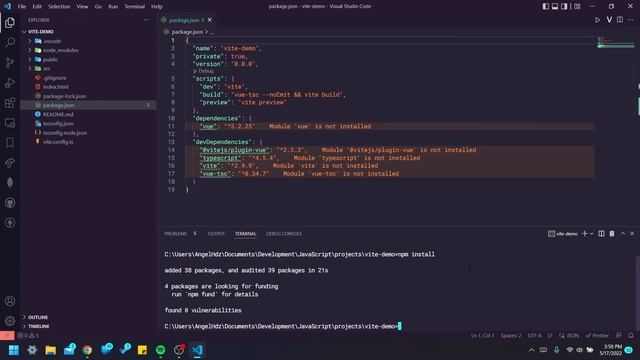The image size is (640, 360).
Task: Open the Selection menu
Action: (x=59, y=6)
